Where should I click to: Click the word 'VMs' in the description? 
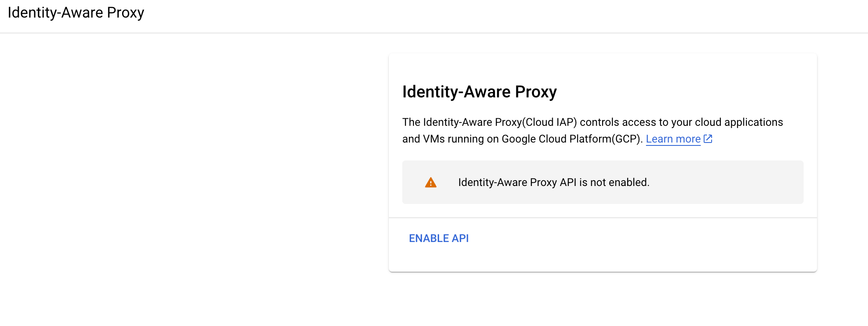(x=434, y=139)
